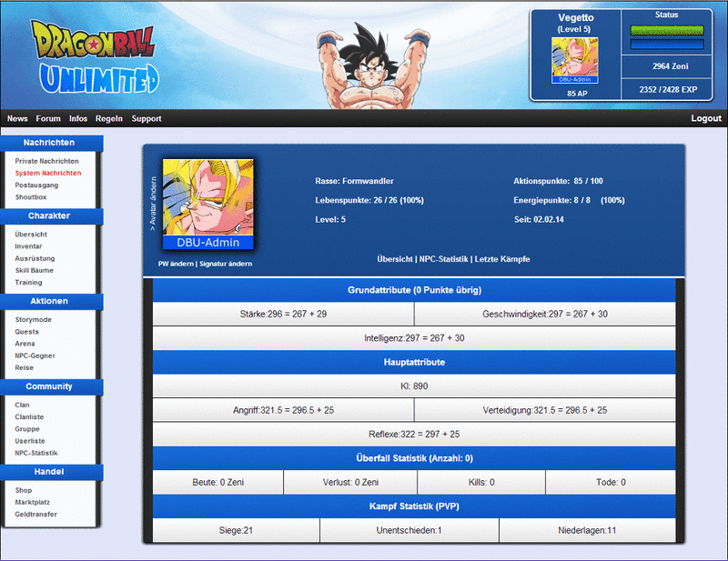
Task: Expand the Nachrichten section header
Action: [x=51, y=143]
